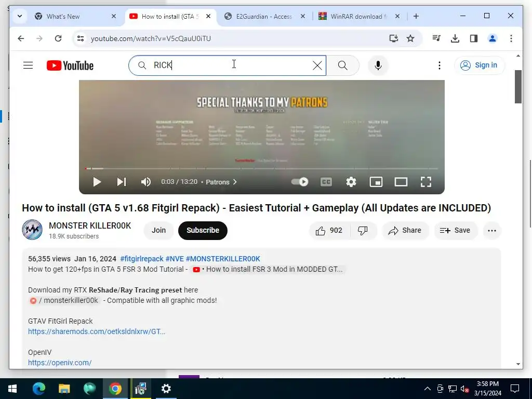This screenshot has height=399, width=532.
Task: Open YouTube settings three-dot menu
Action: click(440, 65)
